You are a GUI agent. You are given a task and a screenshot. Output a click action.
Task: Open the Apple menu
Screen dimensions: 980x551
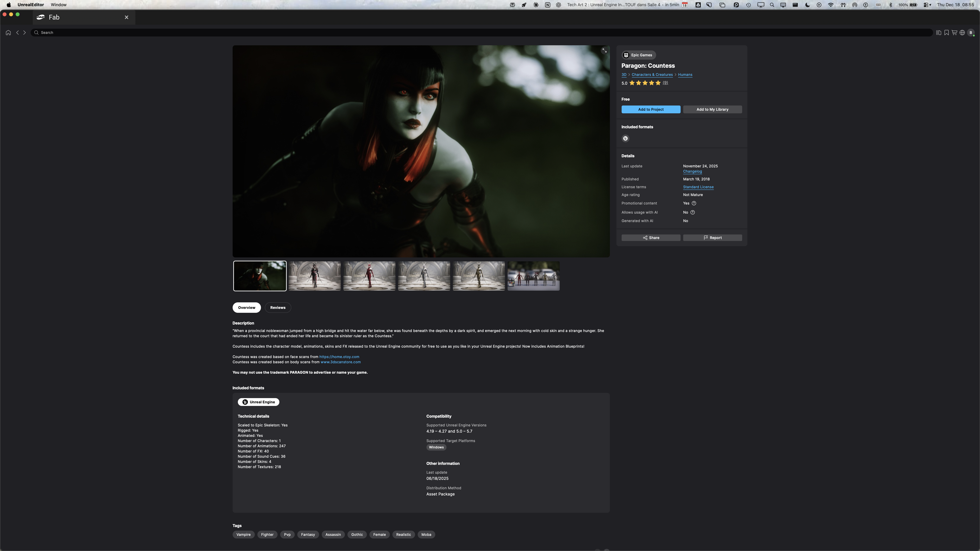pyautogui.click(x=9, y=5)
